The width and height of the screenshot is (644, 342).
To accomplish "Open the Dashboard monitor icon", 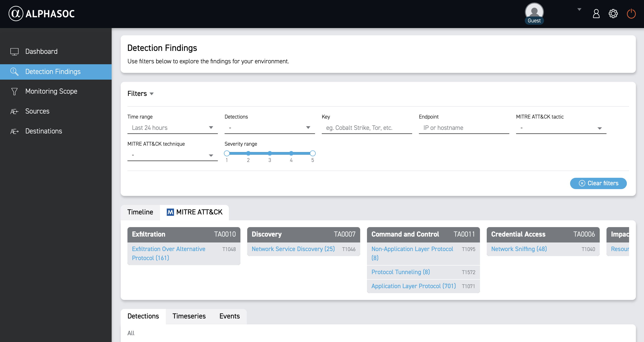I will [14, 52].
